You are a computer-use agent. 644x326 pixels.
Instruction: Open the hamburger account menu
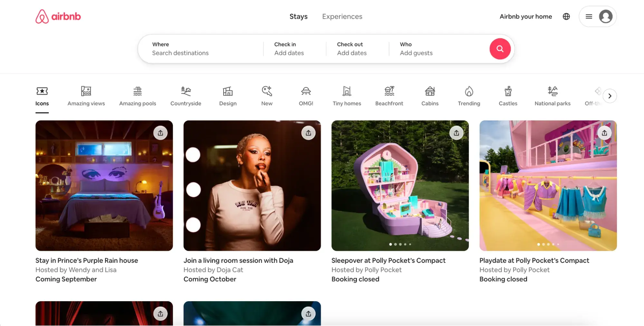point(589,16)
